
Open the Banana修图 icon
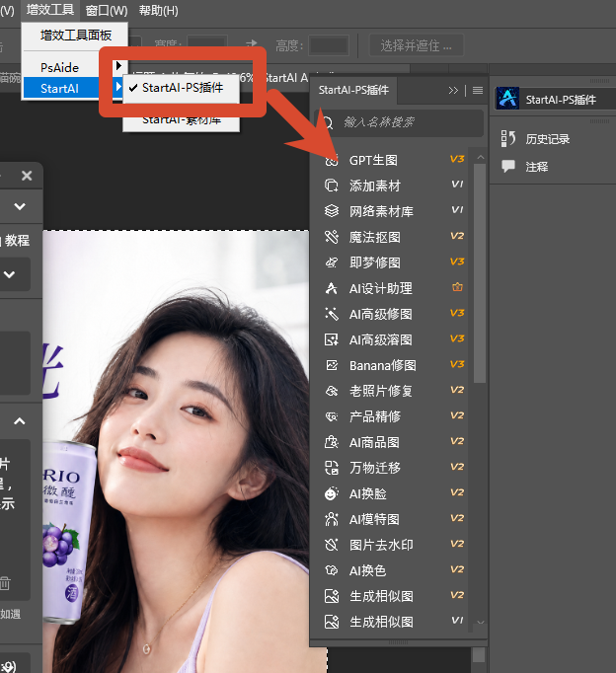pos(332,366)
